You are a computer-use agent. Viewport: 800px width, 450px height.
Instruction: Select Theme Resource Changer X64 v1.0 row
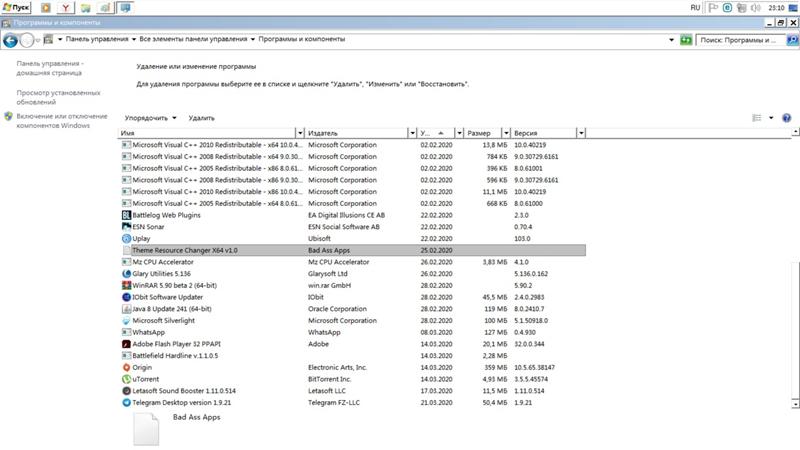[353, 251]
